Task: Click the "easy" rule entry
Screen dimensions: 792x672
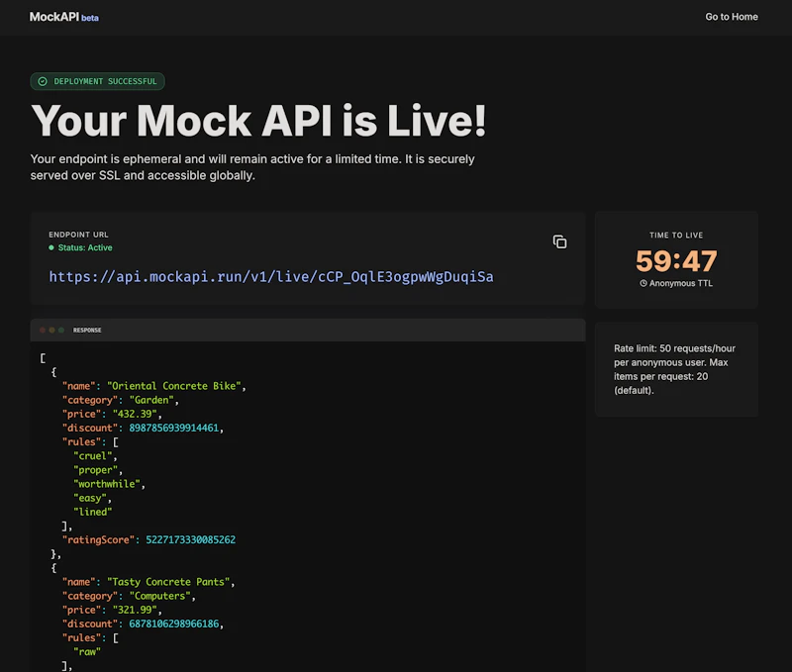Action: coord(90,498)
